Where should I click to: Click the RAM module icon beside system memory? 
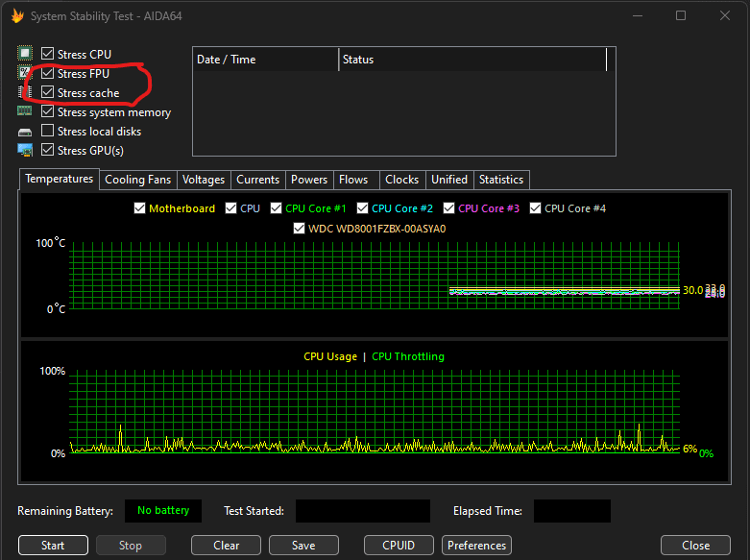tap(25, 111)
